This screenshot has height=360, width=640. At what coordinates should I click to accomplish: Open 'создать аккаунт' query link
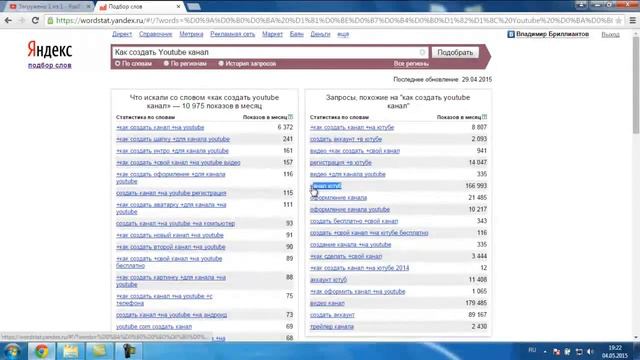click(x=332, y=315)
